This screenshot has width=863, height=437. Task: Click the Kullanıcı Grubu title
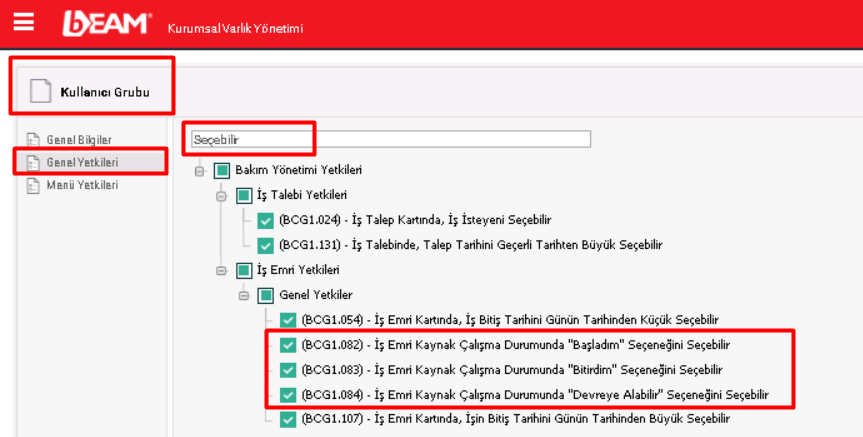click(105, 92)
